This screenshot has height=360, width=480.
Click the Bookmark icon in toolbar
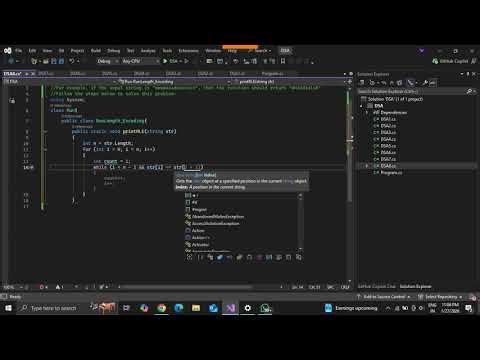[283, 61]
